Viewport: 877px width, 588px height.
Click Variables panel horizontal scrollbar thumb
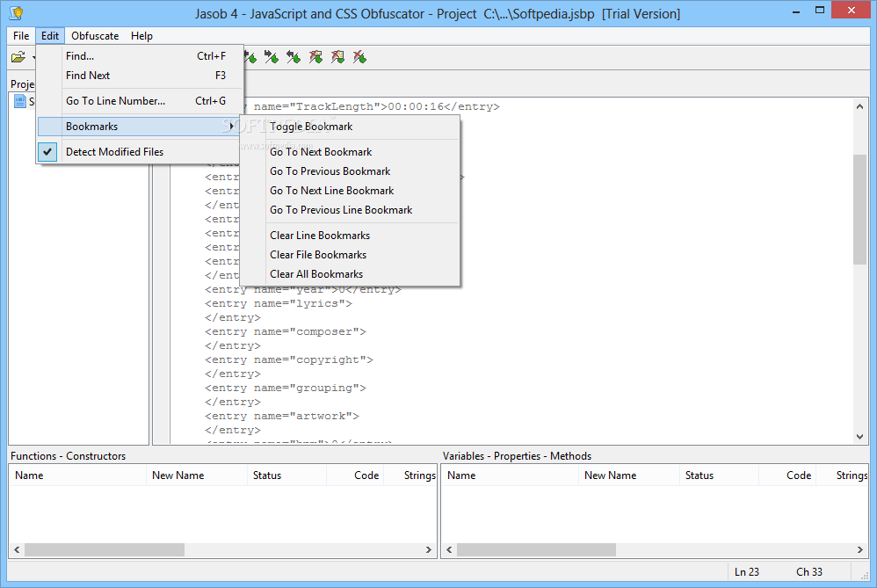(536, 550)
